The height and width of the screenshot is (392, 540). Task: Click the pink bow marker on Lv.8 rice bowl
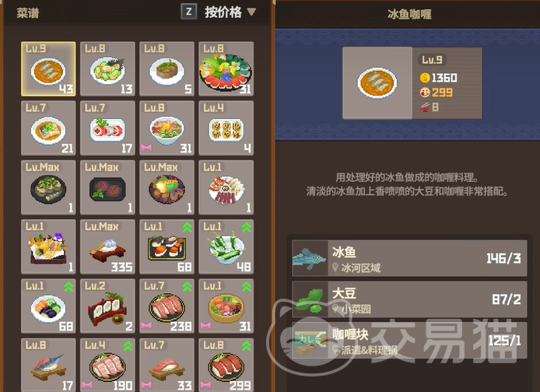coord(146,148)
